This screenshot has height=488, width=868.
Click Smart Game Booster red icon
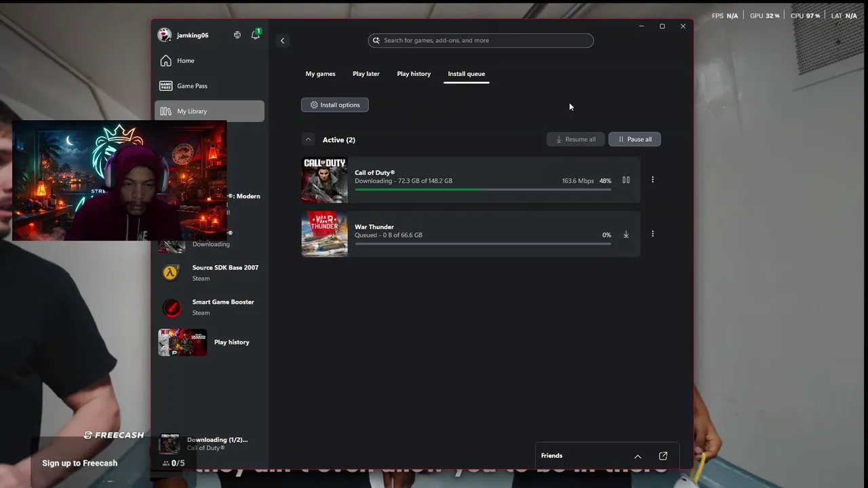[x=172, y=308]
